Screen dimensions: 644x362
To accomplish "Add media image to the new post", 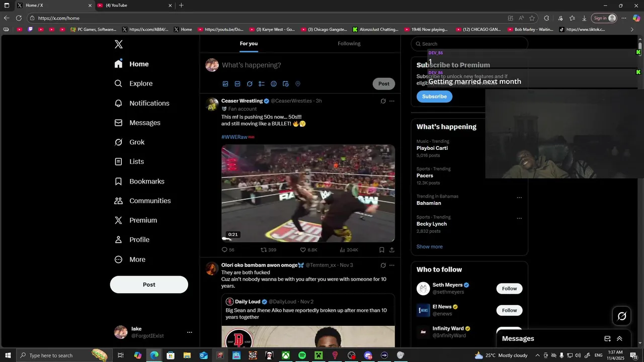I will point(225,84).
